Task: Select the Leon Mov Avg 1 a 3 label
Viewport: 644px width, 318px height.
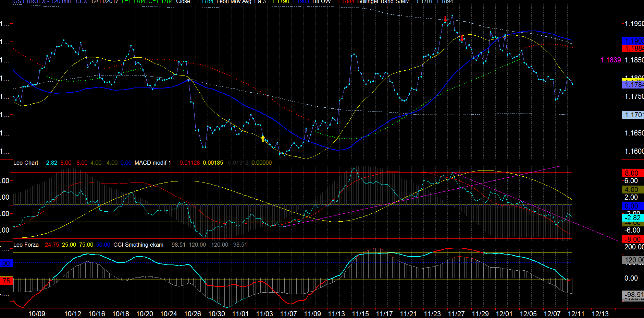Action: (x=241, y=2)
